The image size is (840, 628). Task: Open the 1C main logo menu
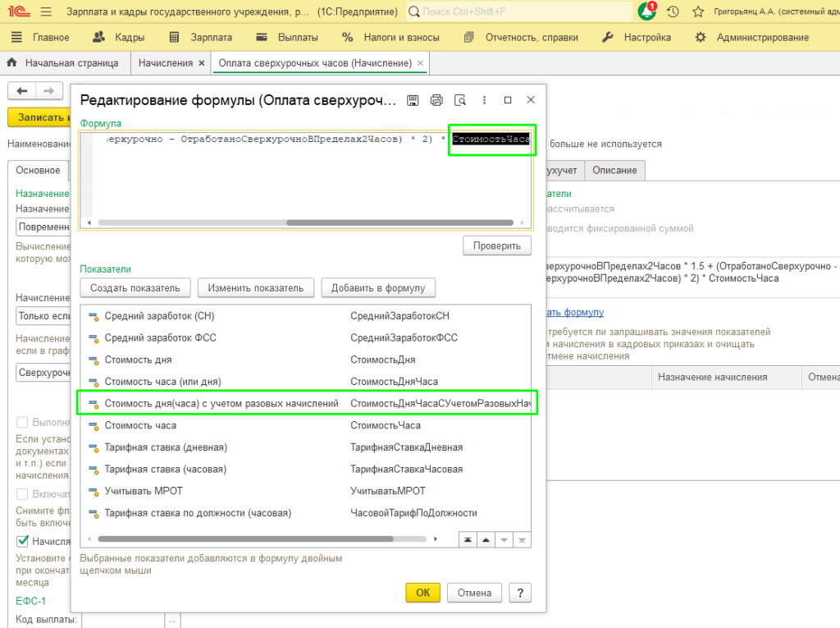coord(20,11)
